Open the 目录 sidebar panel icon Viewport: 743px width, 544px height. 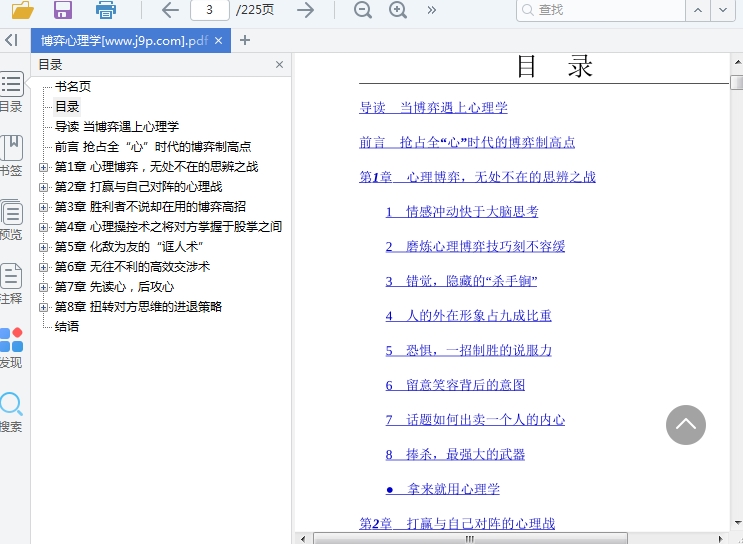(11, 92)
